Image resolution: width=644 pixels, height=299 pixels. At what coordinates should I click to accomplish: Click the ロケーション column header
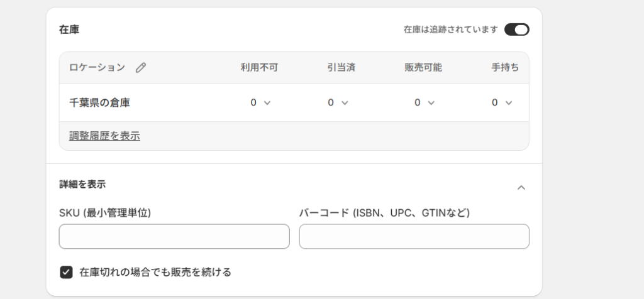(x=97, y=67)
